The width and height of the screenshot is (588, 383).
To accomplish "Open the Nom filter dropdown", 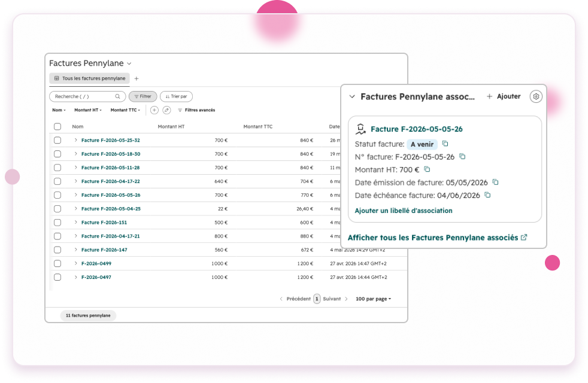I will (x=59, y=110).
